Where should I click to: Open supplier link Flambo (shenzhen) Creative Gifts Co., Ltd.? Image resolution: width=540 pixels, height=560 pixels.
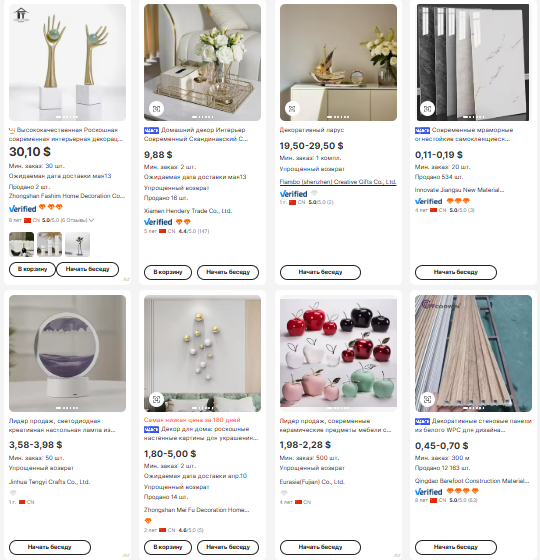coord(338,182)
